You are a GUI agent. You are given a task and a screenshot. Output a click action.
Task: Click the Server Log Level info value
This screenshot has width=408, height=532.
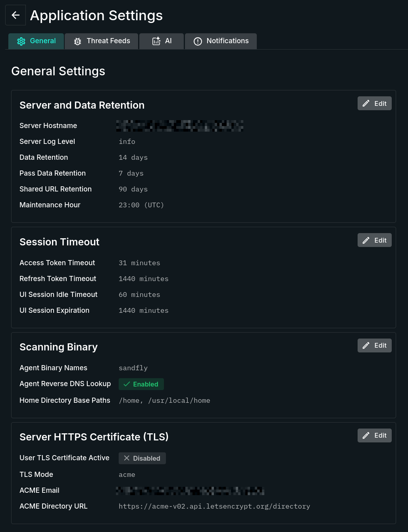pos(127,142)
